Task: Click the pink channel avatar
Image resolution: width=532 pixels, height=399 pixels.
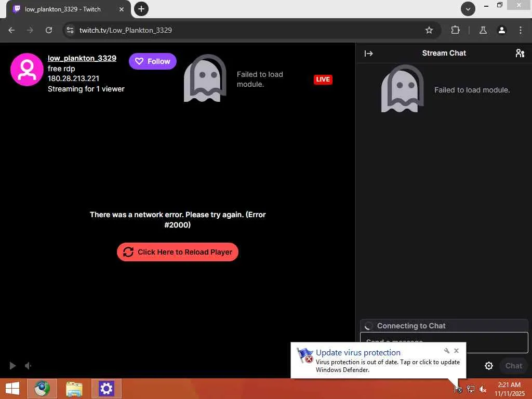Action: (27, 70)
